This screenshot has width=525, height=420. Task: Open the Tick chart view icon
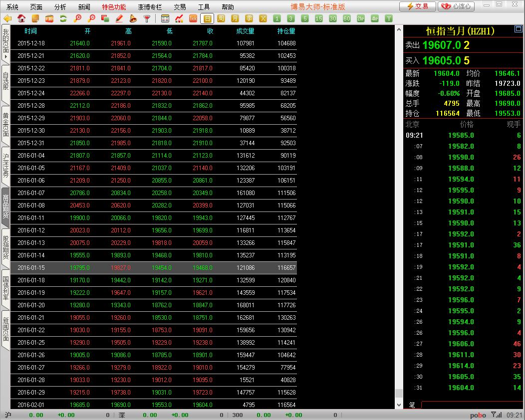[193, 19]
